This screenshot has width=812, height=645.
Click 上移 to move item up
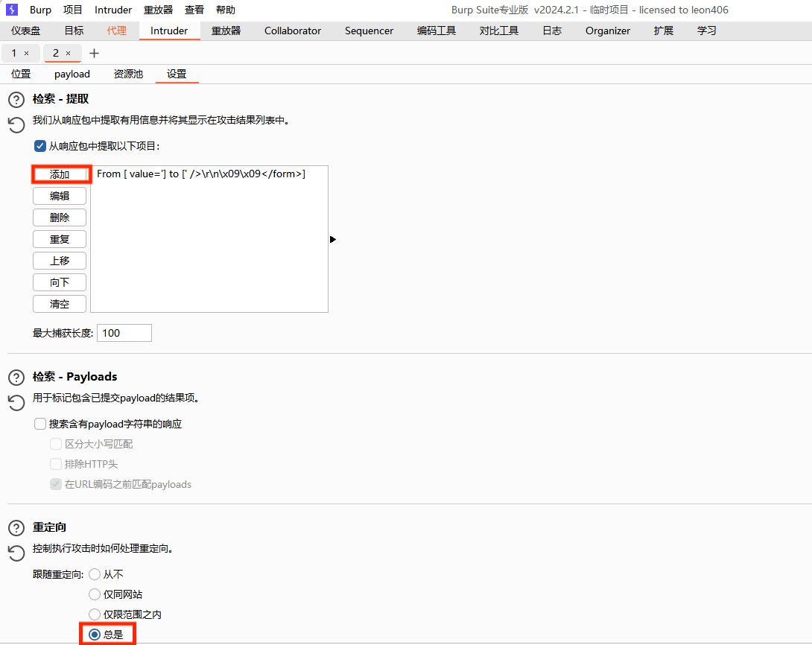pyautogui.click(x=60, y=261)
